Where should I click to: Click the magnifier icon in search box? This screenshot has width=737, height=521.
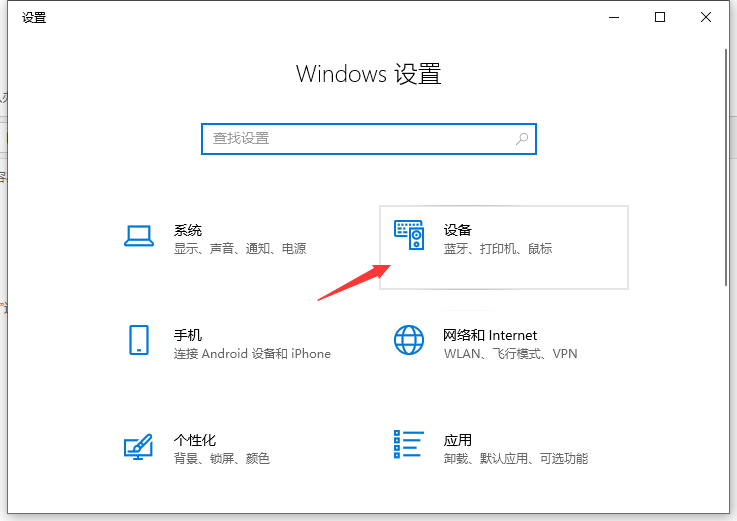[522, 139]
